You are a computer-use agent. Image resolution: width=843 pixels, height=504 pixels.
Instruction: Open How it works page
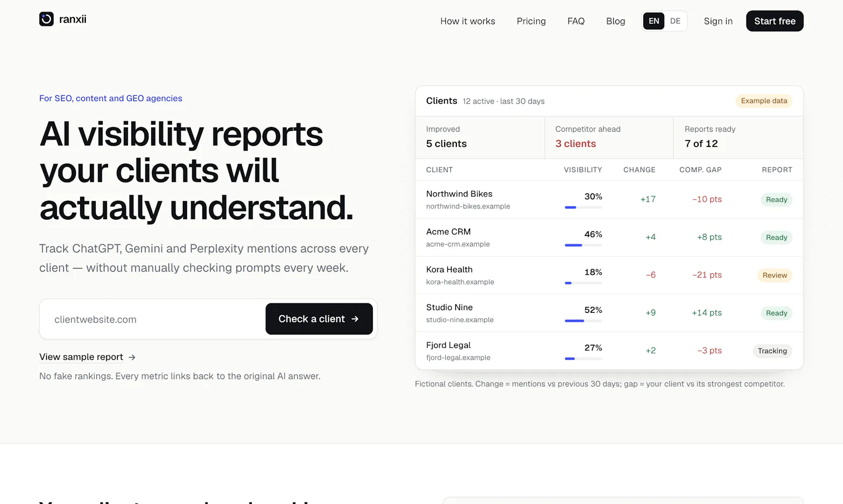point(468,21)
